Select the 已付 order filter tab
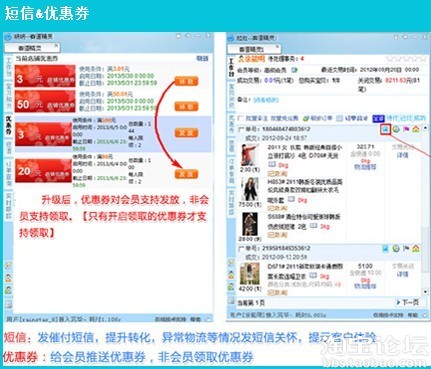The height and width of the screenshot is (369, 431). [x=406, y=118]
